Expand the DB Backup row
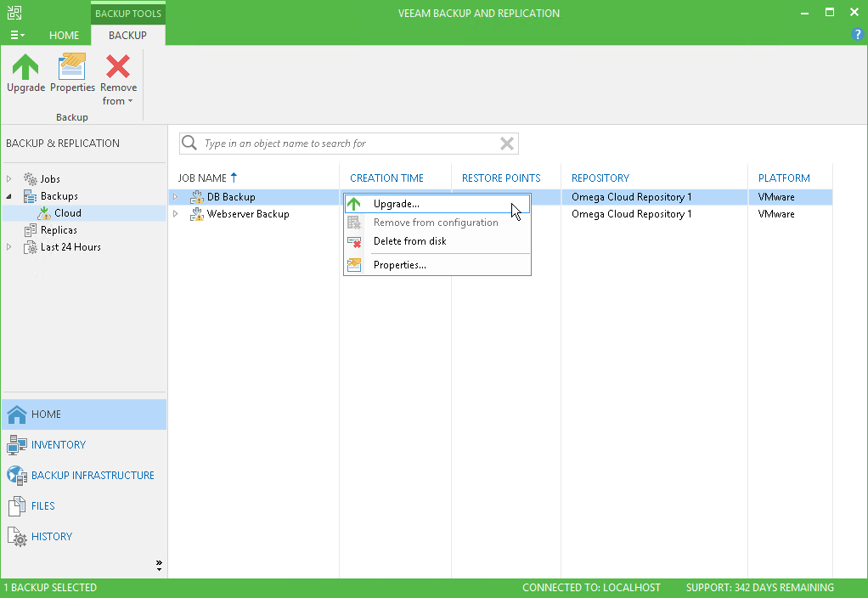Image resolution: width=868 pixels, height=598 pixels. click(176, 196)
